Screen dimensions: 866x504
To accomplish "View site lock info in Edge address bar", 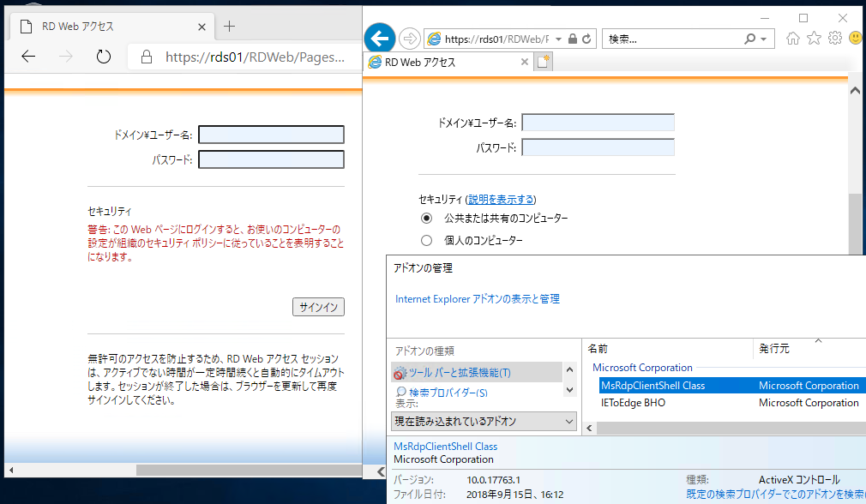I will click(147, 57).
